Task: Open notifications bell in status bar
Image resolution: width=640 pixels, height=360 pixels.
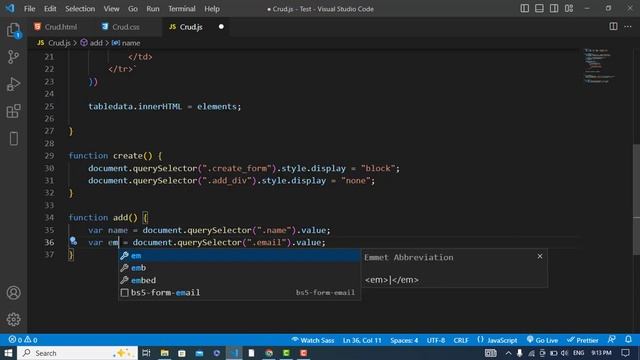Action: point(628,340)
